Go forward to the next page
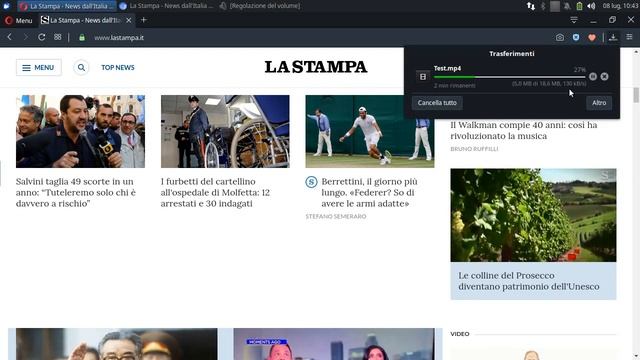The height and width of the screenshot is (360, 640). (x=25, y=37)
